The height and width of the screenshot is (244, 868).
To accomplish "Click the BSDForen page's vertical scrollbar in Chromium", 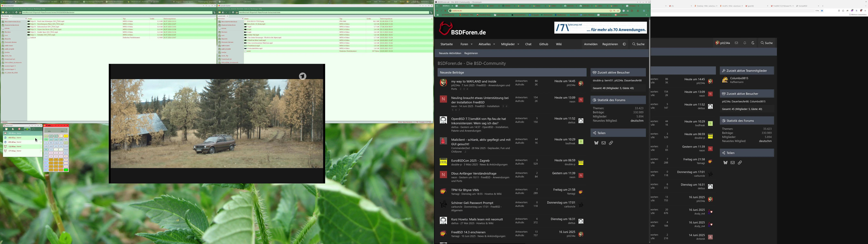I will pos(649,54).
